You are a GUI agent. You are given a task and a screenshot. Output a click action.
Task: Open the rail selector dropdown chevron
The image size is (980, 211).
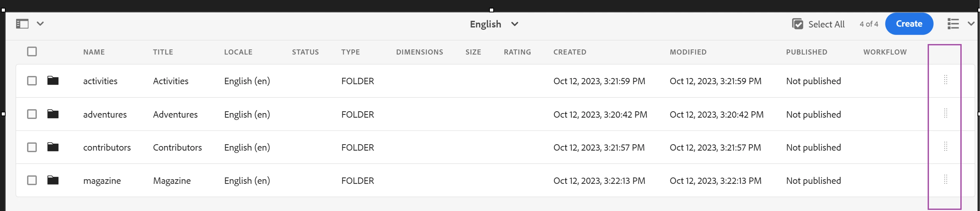pos(40,24)
